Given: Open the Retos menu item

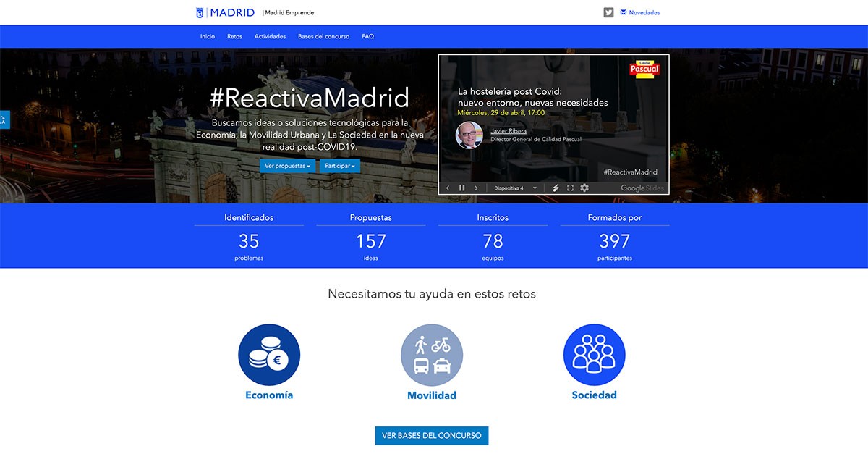Looking at the screenshot, I should click(x=234, y=36).
